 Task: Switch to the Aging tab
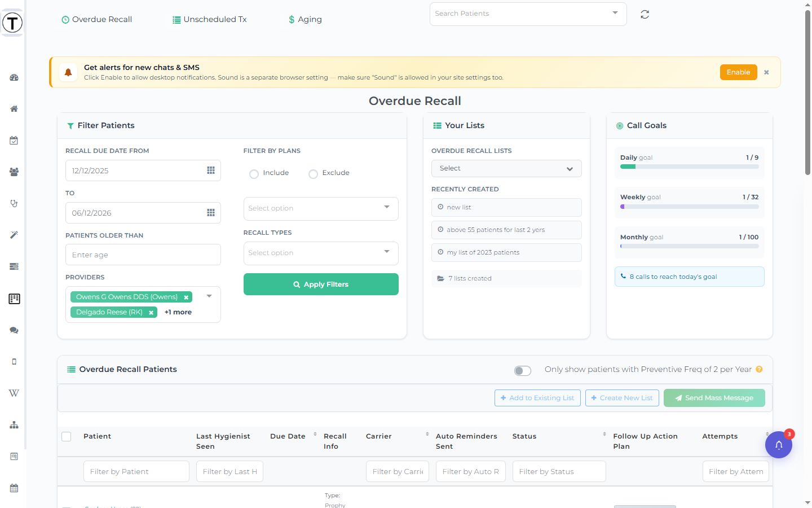(305, 19)
